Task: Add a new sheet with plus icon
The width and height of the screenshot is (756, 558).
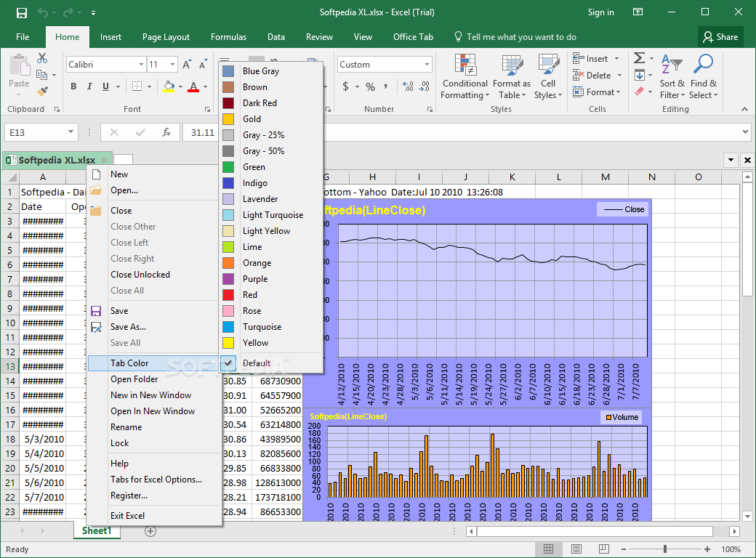Action: pos(150,531)
